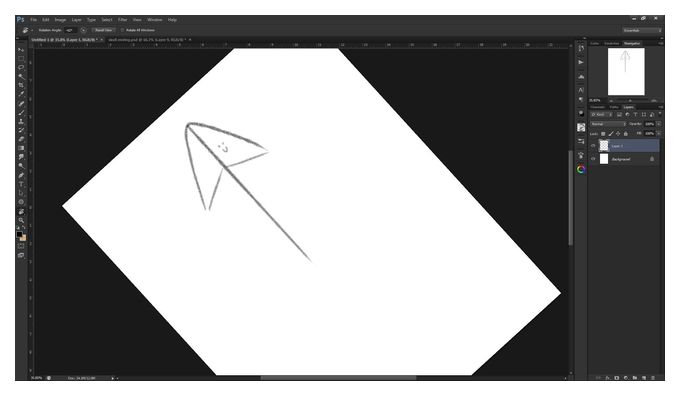
Task: Open status bar document info arrow
Action: point(113,378)
